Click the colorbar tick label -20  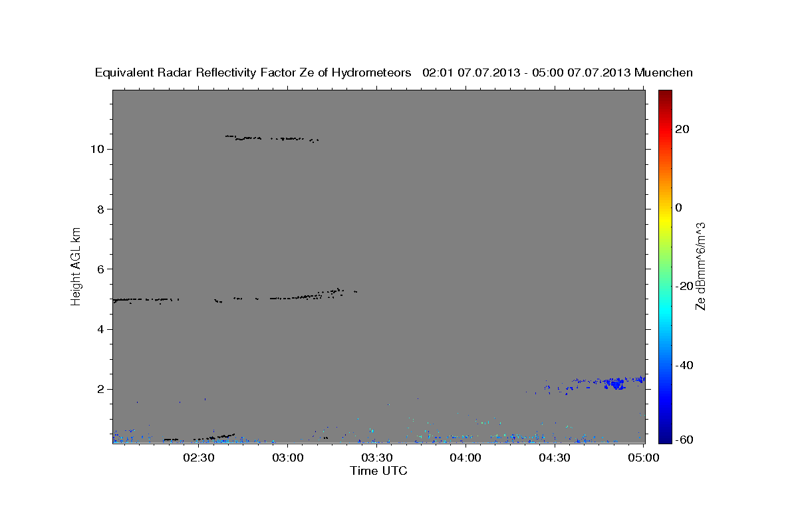click(684, 286)
